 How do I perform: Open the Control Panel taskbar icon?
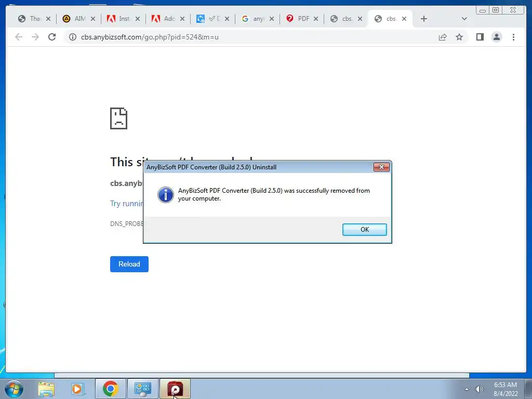[x=142, y=389]
